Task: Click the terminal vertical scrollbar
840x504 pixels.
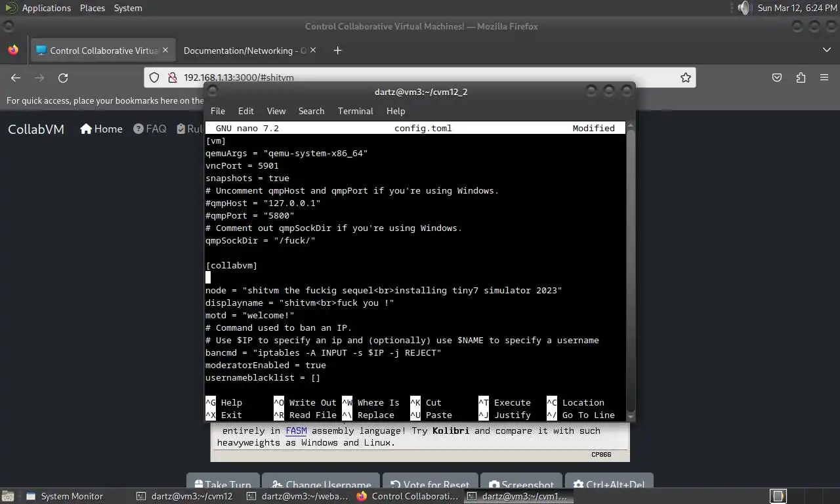Action: pyautogui.click(x=631, y=271)
